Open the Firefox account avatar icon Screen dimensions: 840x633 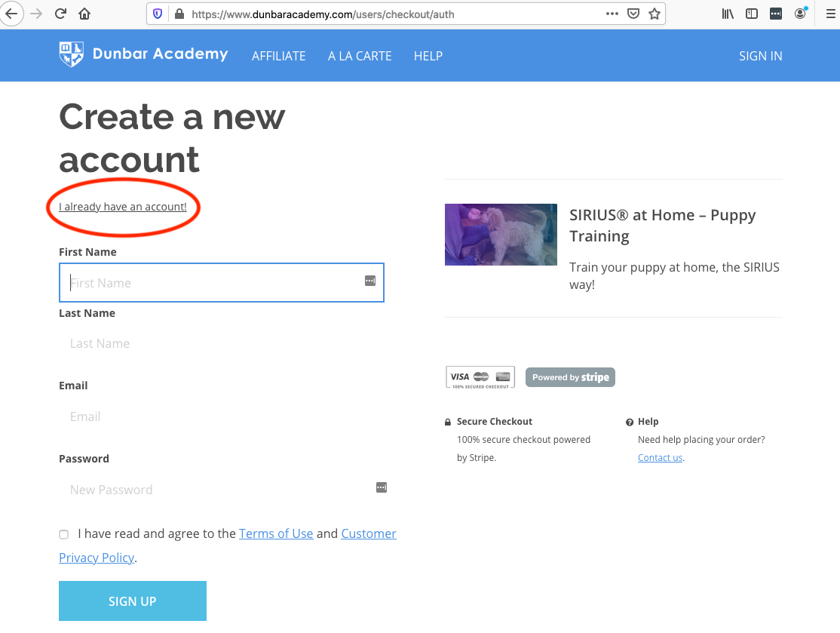(800, 14)
